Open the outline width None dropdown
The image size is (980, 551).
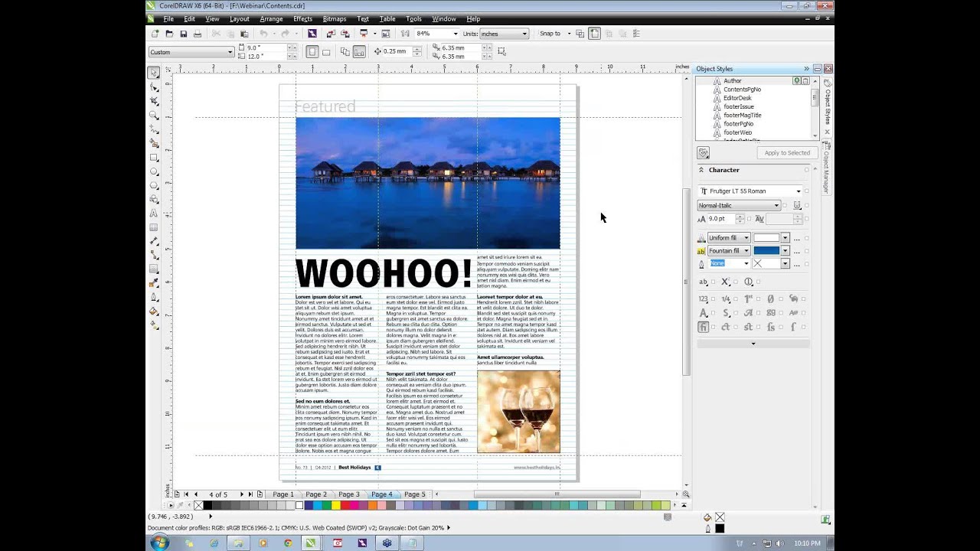(x=746, y=264)
